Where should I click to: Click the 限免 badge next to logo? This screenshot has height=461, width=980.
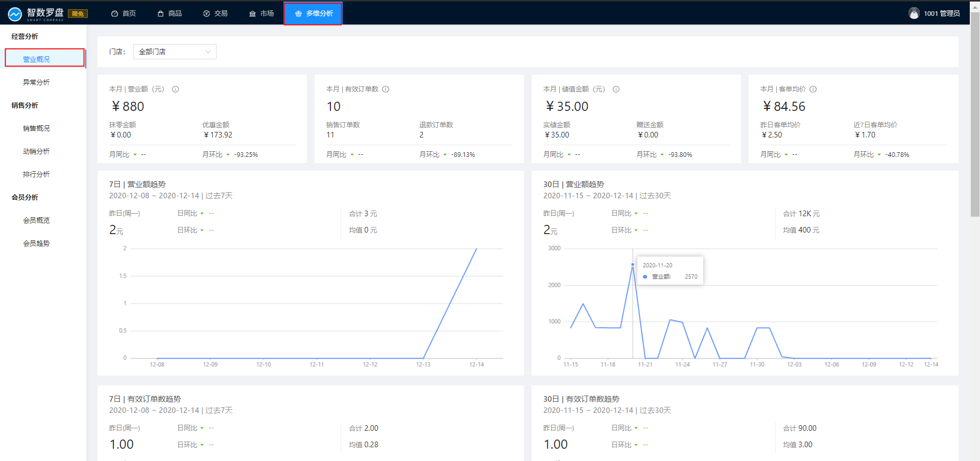pos(78,14)
